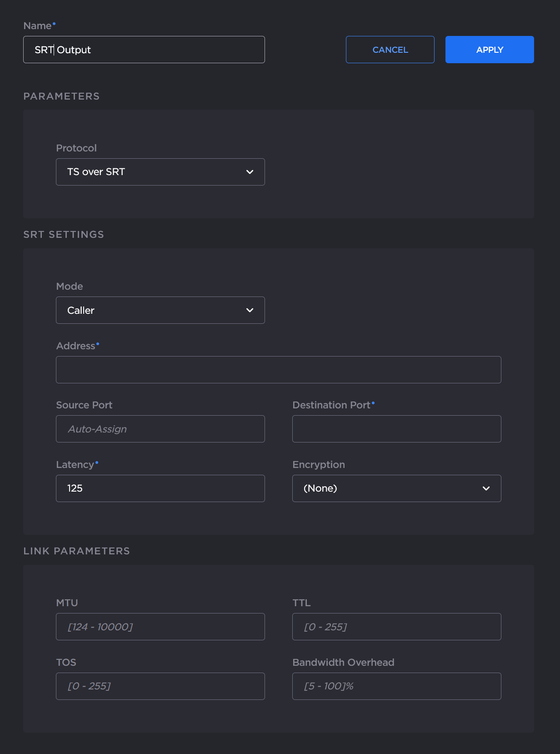This screenshot has width=560, height=754.
Task: Select the Source Port Auto-Assign field
Action: 160,429
